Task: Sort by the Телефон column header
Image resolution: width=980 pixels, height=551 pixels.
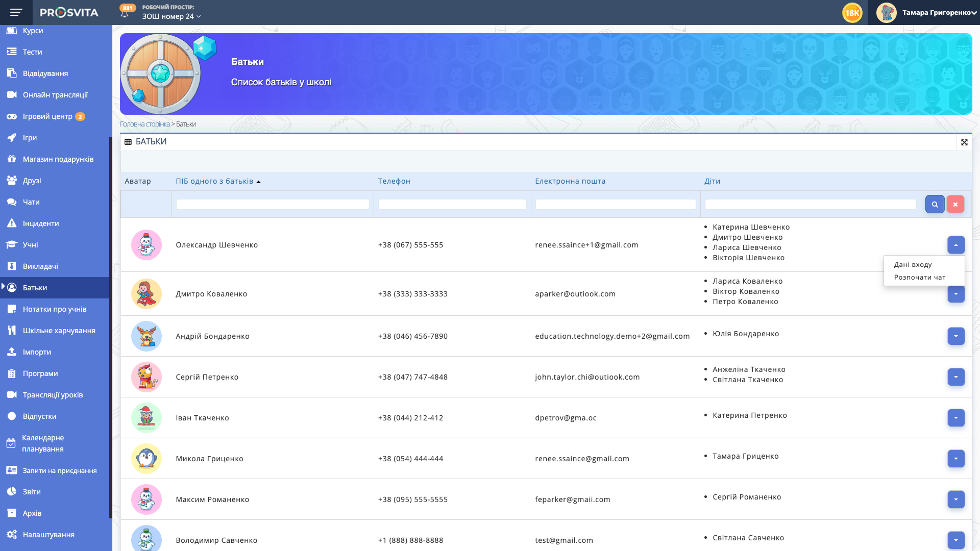Action: click(x=394, y=181)
